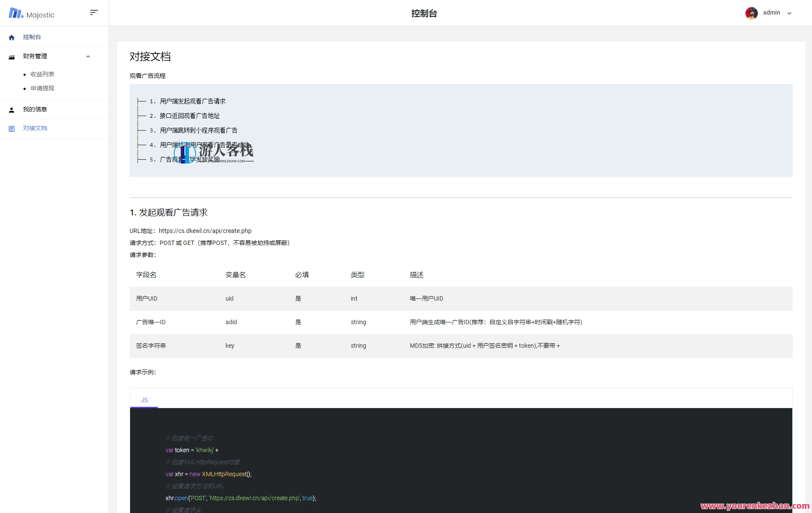Open the admin dropdown arrow

[x=789, y=13]
